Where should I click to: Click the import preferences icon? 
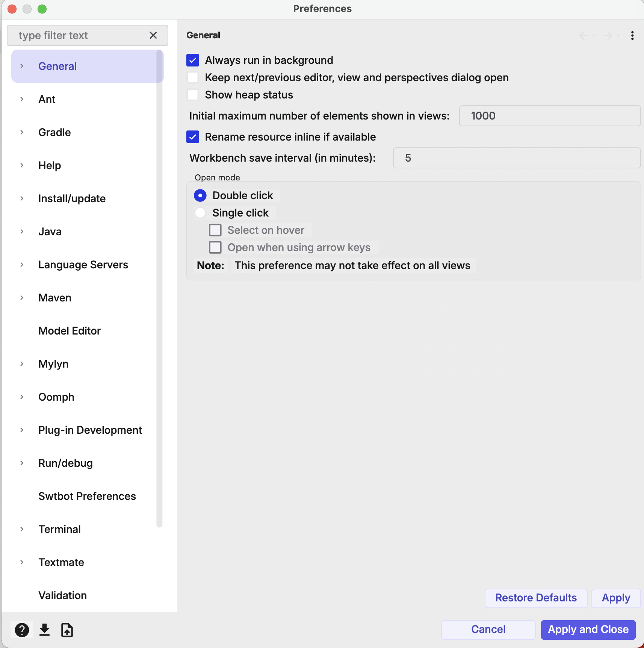(44, 630)
